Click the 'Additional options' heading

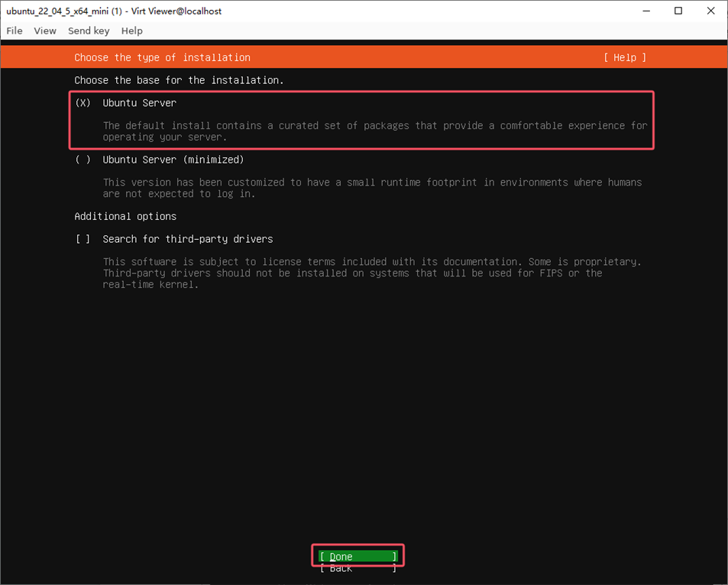pos(125,216)
